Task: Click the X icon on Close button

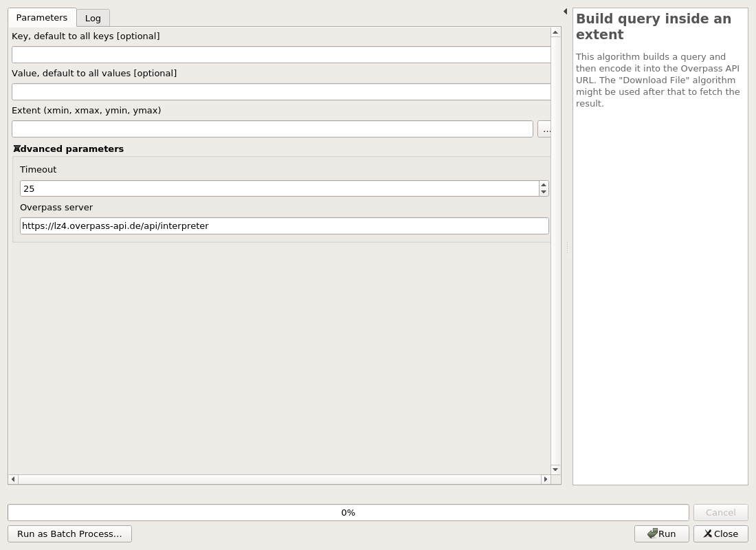Action: pos(708,533)
